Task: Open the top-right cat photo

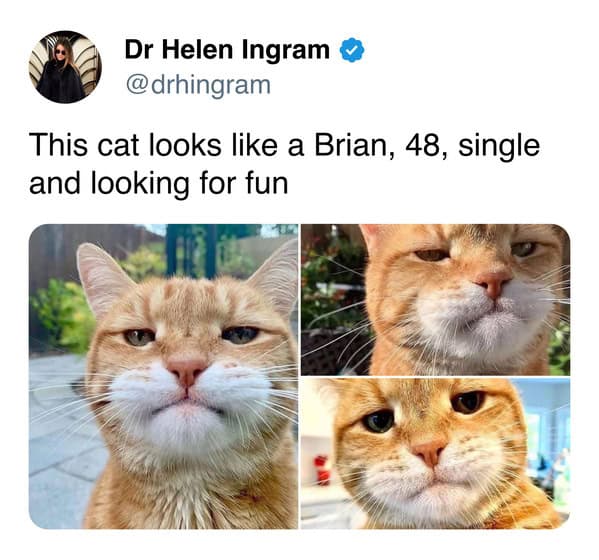Action: (435, 299)
